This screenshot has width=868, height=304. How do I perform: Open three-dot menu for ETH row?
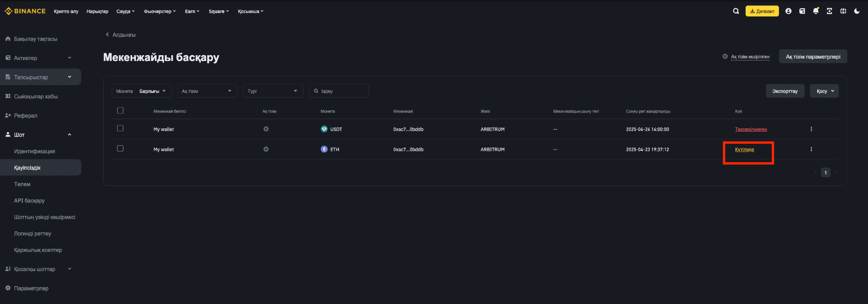811,149
